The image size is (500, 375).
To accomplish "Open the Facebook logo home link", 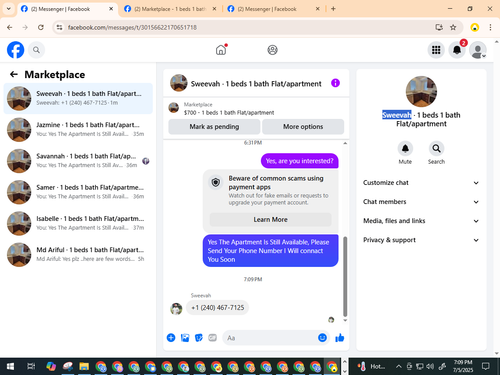I will coord(15,50).
